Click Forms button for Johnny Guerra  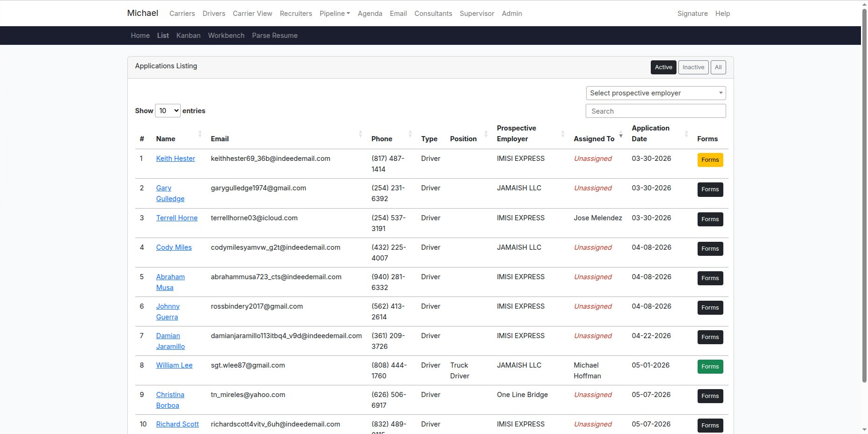point(710,308)
